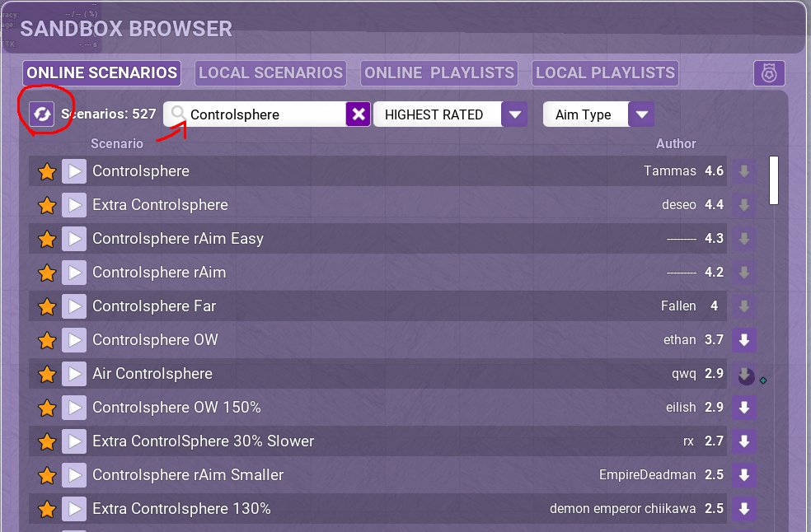Play Controlsphere Far scenario
811x532 pixels.
tap(74, 306)
